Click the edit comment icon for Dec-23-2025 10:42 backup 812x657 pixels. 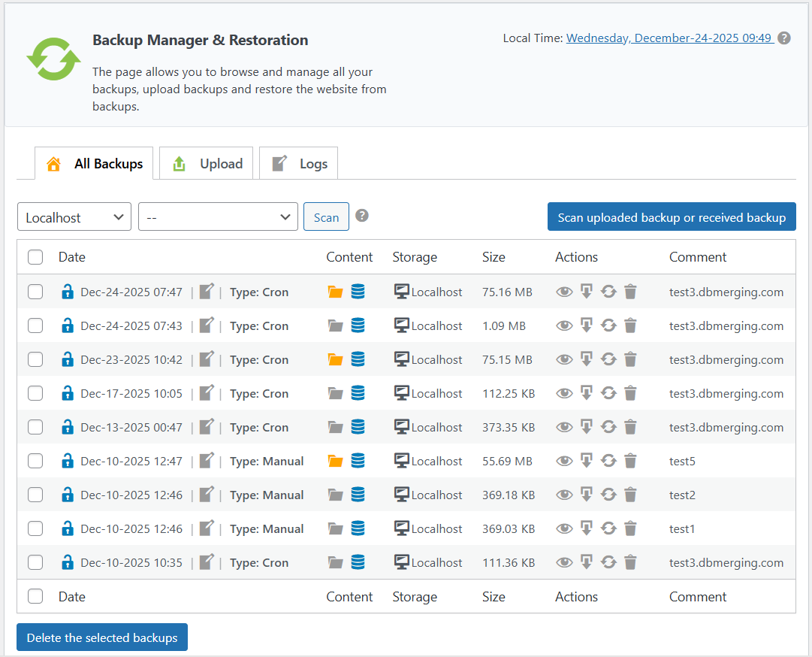[x=207, y=359]
